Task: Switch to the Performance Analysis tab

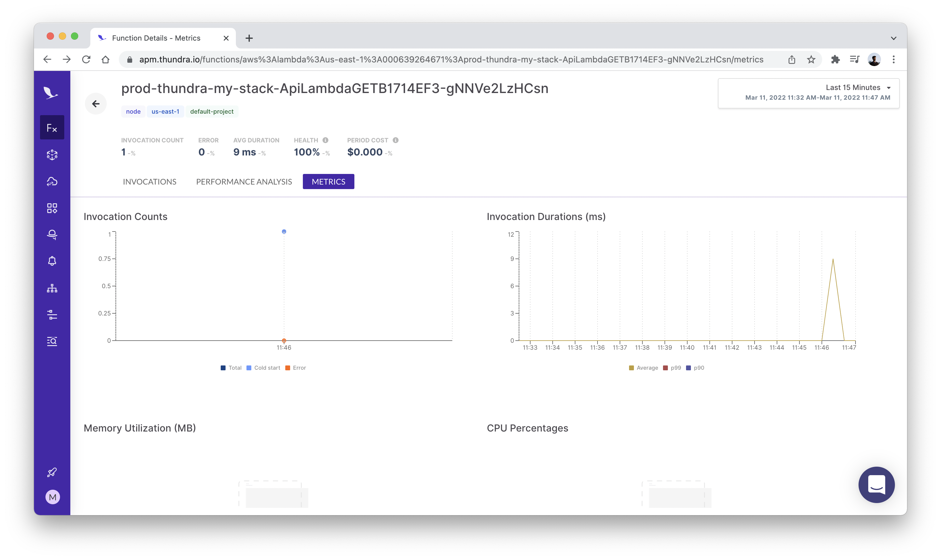Action: click(x=244, y=182)
